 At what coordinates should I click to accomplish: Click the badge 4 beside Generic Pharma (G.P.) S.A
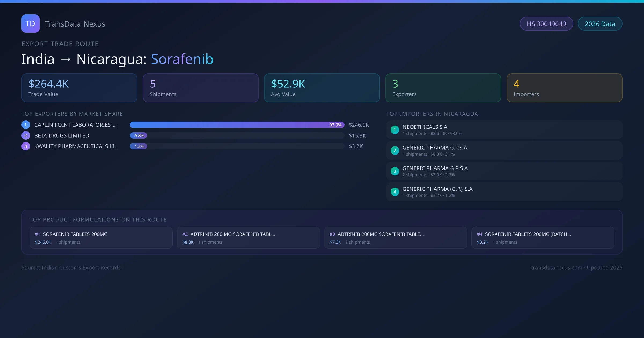395,192
